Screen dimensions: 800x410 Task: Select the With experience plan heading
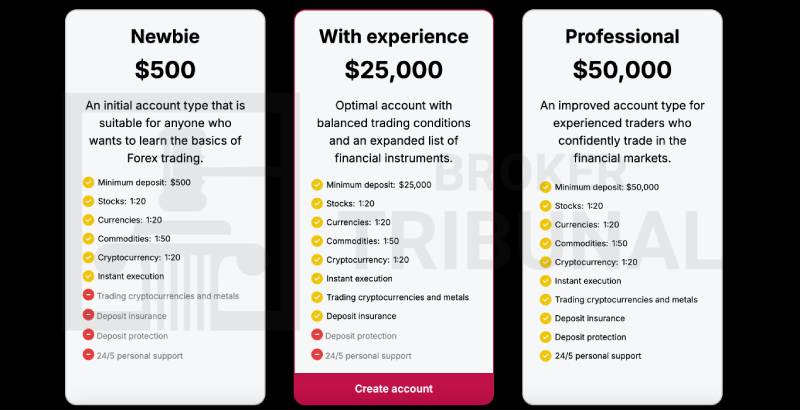pyautogui.click(x=393, y=37)
